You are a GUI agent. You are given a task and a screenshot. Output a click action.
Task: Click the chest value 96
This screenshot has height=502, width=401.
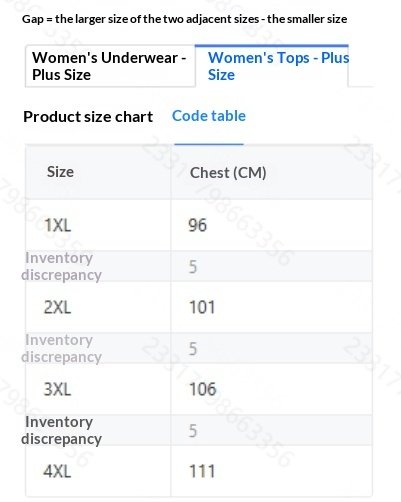point(197,225)
